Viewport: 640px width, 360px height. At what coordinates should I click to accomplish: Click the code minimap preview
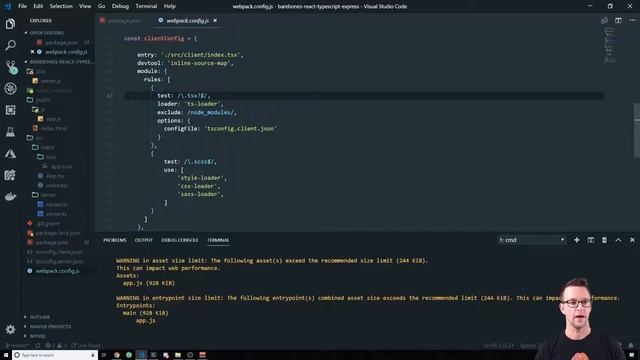click(610, 45)
